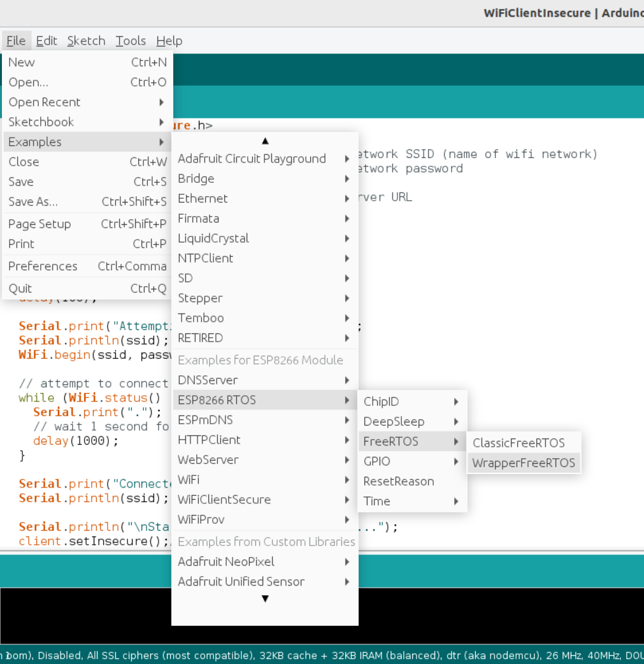Expand Ethernet examples
The image size is (644, 664).
[x=265, y=199]
